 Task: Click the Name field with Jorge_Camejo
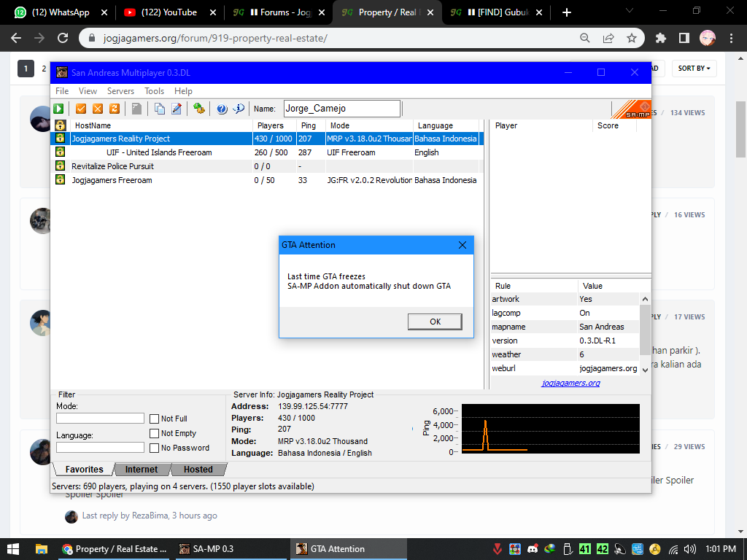tap(342, 109)
